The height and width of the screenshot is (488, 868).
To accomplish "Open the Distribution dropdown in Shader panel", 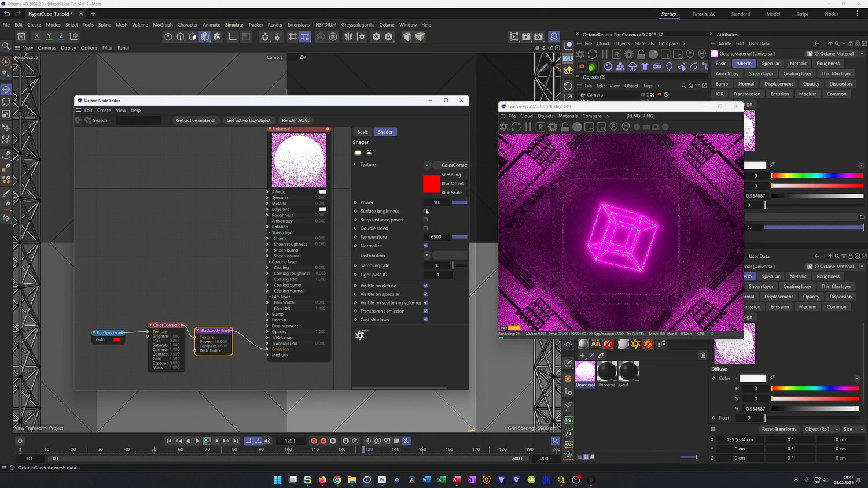I will pyautogui.click(x=427, y=256).
